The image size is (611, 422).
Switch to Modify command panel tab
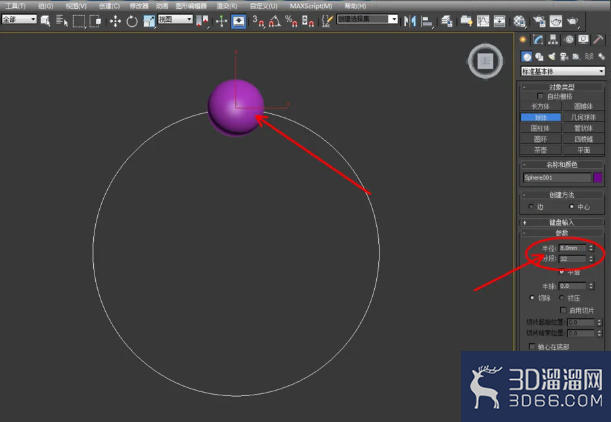pos(538,39)
